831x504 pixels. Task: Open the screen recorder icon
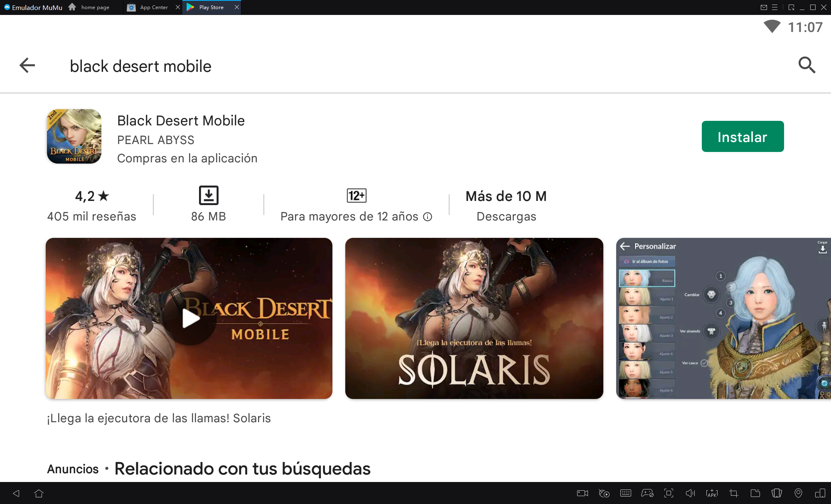coord(582,493)
